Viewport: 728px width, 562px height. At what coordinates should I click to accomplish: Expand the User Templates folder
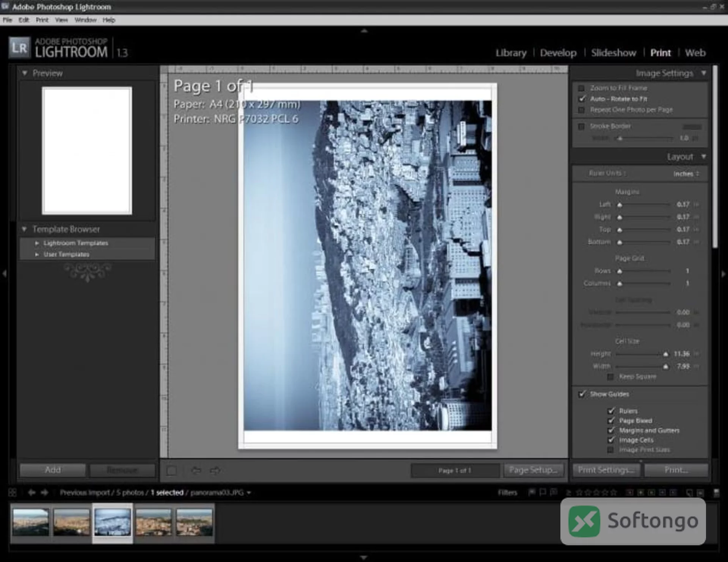click(x=37, y=254)
